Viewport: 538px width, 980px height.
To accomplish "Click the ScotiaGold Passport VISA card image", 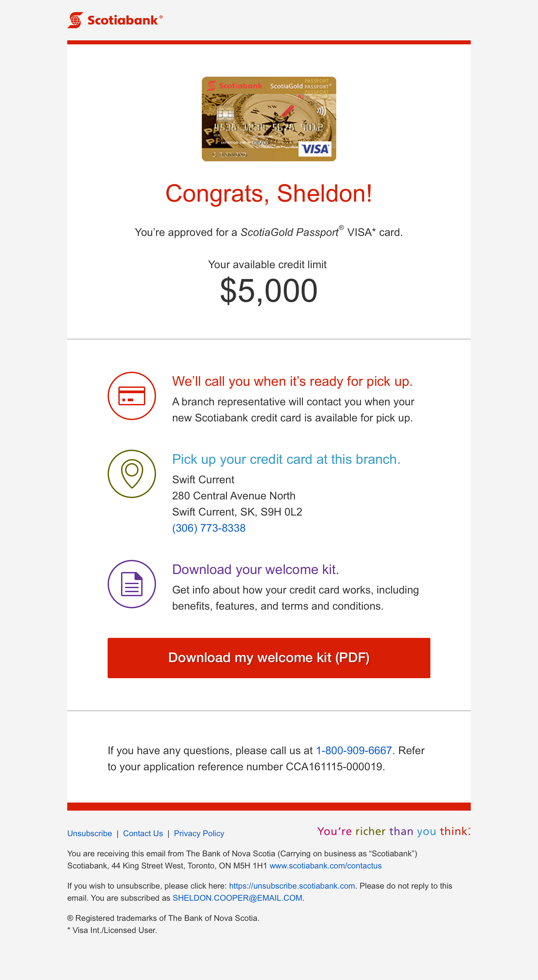I will click(x=269, y=119).
